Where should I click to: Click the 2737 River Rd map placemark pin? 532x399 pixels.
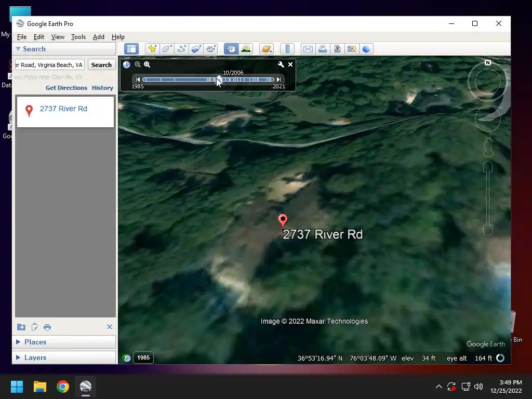click(x=283, y=220)
